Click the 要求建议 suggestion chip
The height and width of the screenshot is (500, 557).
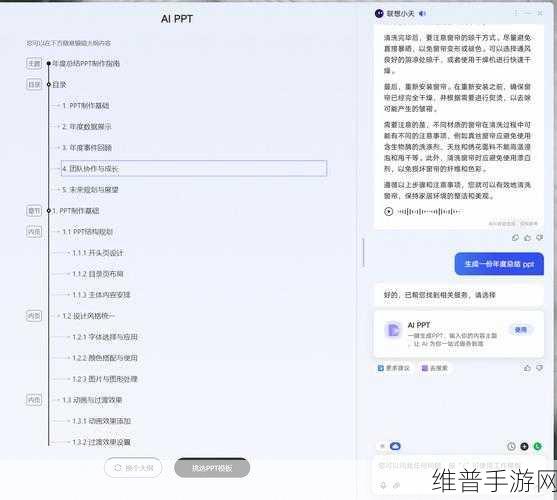coord(394,368)
